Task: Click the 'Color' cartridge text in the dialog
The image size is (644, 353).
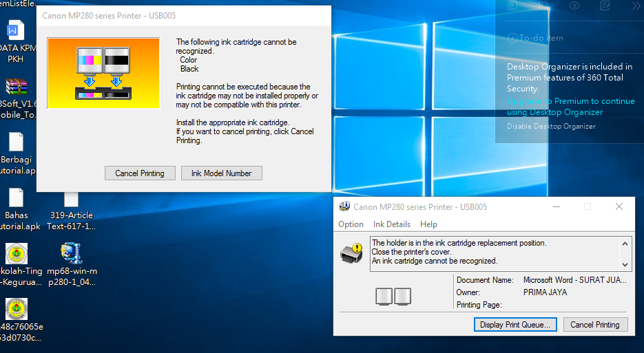Action: click(189, 60)
